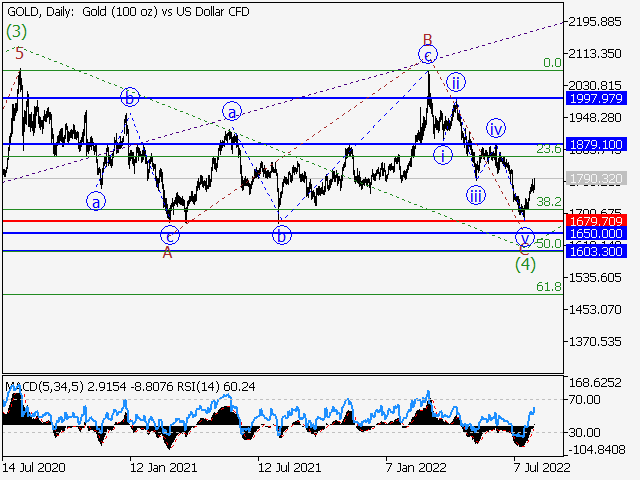This screenshot has width=640, height=480.
Task: Click the 12 Jan 2021 date label
Action: (164, 467)
